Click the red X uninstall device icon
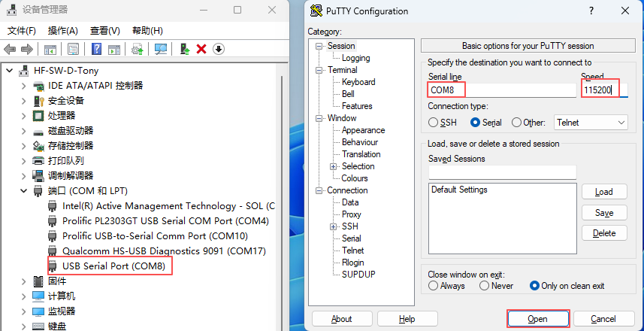The height and width of the screenshot is (331, 644). [201, 49]
